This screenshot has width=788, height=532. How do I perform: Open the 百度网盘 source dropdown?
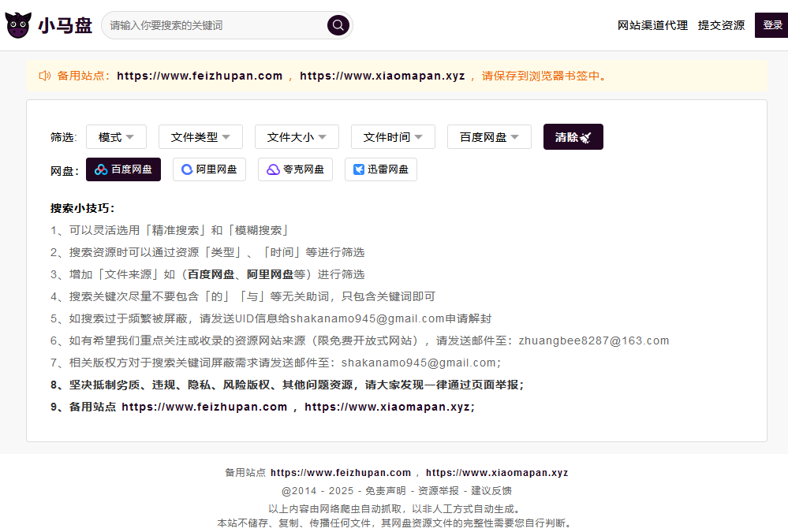(x=489, y=137)
